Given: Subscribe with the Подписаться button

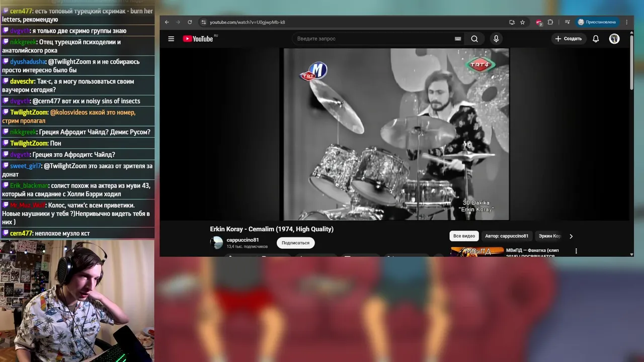Looking at the screenshot, I should point(295,243).
